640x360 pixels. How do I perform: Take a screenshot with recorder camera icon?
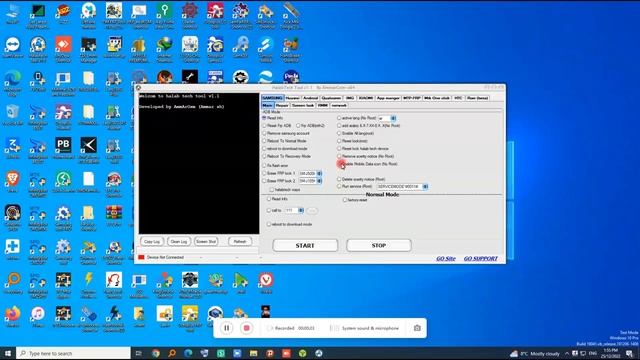tap(417, 328)
